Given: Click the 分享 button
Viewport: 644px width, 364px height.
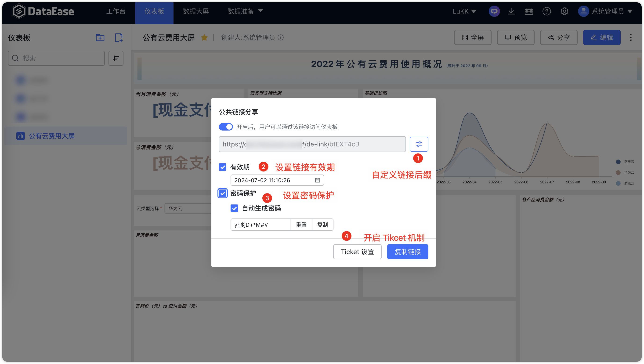Looking at the screenshot, I should (558, 37).
